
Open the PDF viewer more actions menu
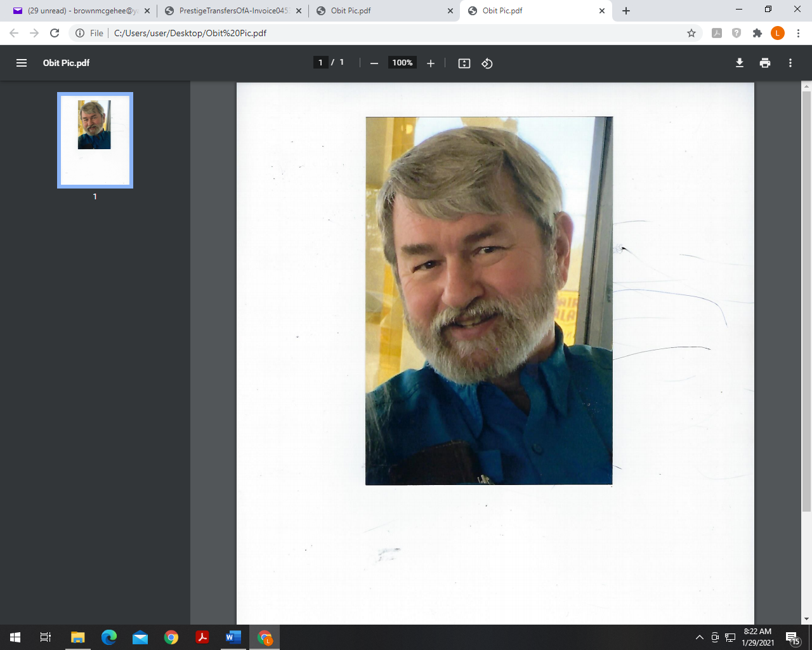[x=790, y=63]
